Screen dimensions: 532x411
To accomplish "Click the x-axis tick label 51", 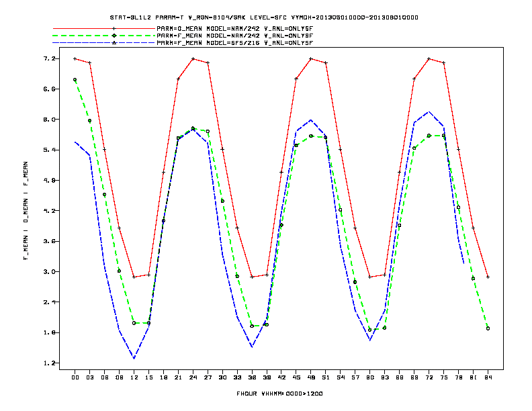I will point(326,377).
